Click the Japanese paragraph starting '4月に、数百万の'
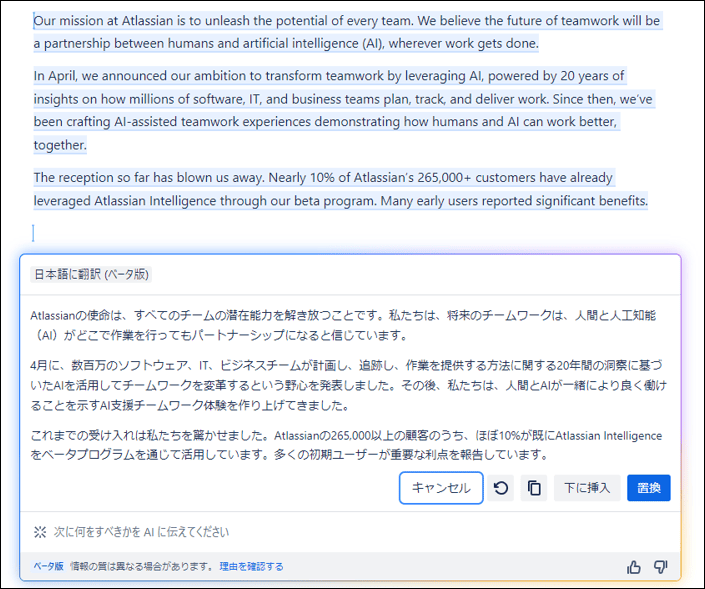705x589 pixels. pos(348,385)
